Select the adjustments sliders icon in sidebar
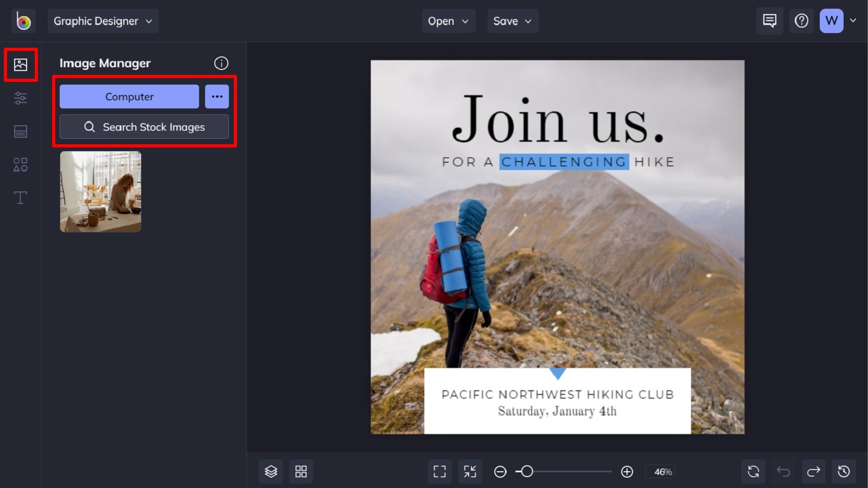The image size is (868, 488). tap(20, 98)
